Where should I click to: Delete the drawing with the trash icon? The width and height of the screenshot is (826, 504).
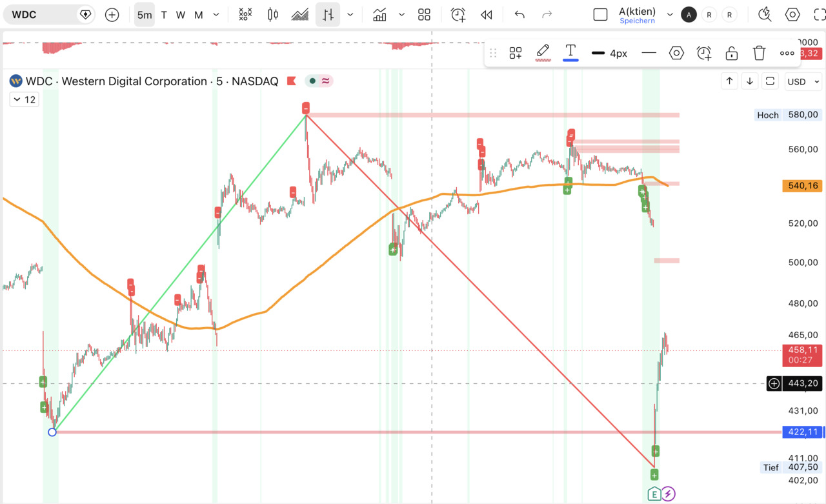coord(759,53)
